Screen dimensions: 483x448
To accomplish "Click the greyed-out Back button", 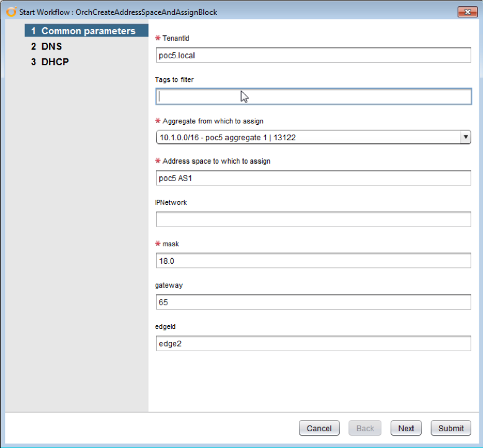I will click(x=365, y=428).
